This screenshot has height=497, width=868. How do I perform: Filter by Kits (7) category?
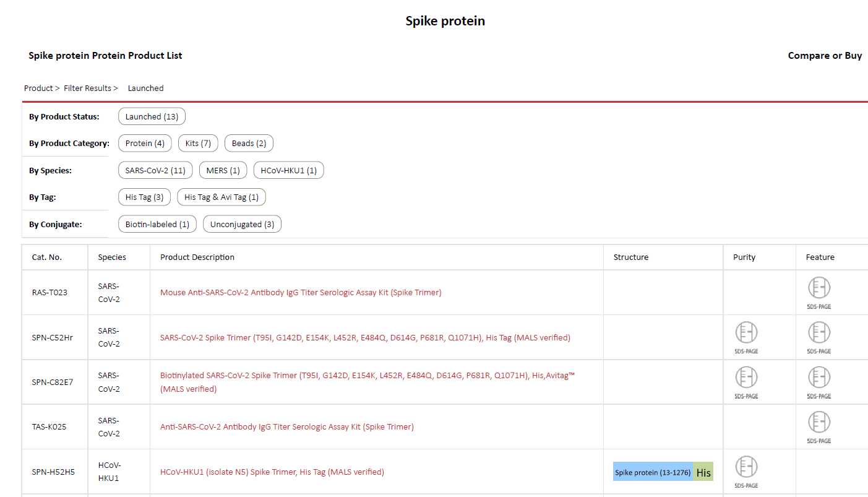198,143
